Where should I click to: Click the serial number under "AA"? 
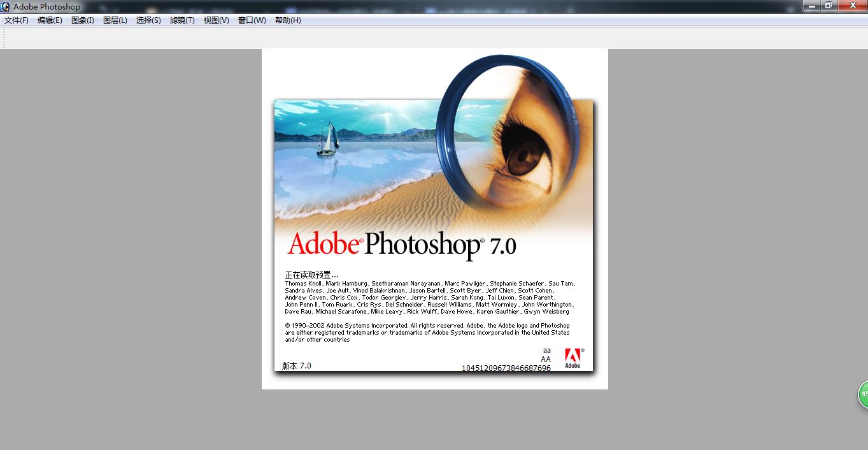click(x=506, y=368)
